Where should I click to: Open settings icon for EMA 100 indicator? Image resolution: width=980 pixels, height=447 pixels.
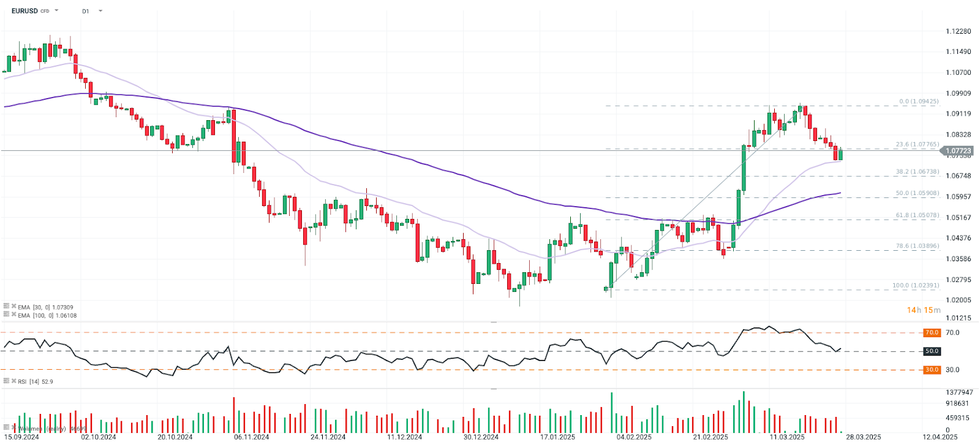[x=6, y=314]
